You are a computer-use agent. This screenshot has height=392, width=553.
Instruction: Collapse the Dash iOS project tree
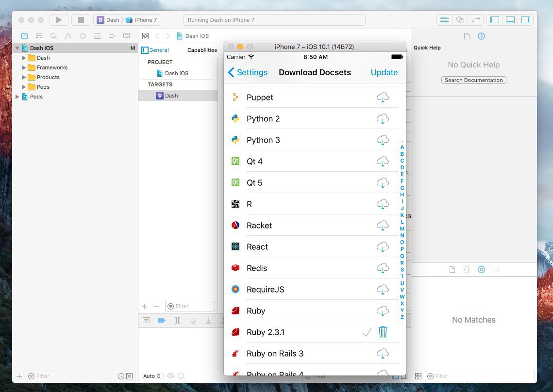(17, 48)
